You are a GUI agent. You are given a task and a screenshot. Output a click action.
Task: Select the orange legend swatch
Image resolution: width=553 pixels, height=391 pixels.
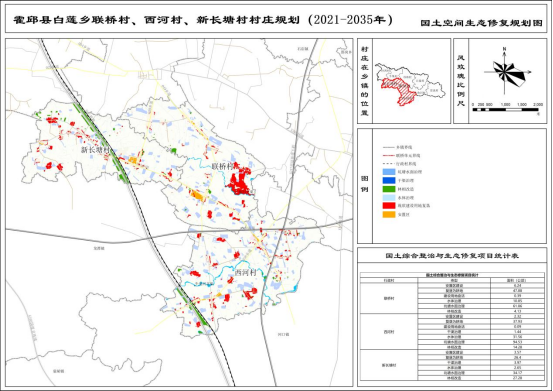click(389, 214)
